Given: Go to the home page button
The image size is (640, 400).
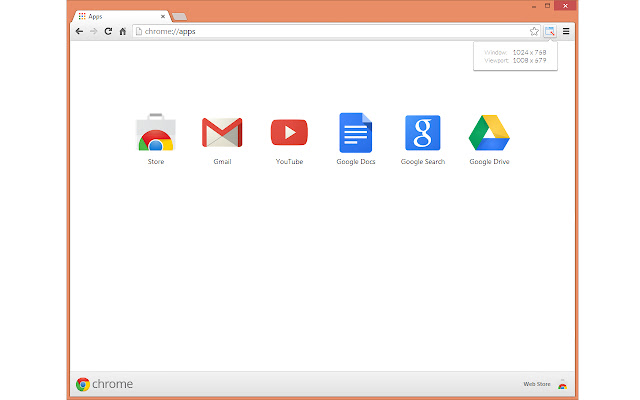Looking at the screenshot, I should pyautogui.click(x=122, y=31).
